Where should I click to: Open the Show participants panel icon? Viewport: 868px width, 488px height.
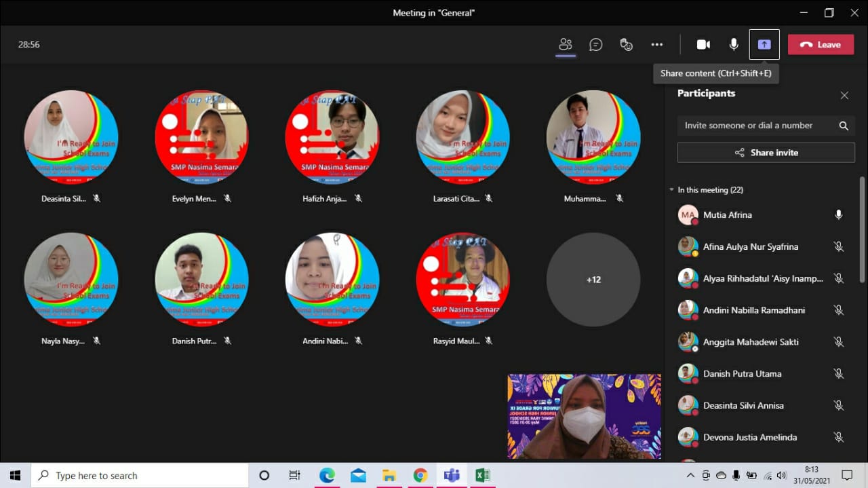click(565, 45)
